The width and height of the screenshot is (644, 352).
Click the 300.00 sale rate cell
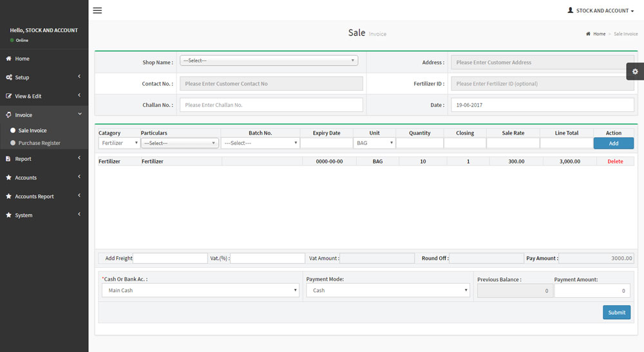pyautogui.click(x=516, y=162)
